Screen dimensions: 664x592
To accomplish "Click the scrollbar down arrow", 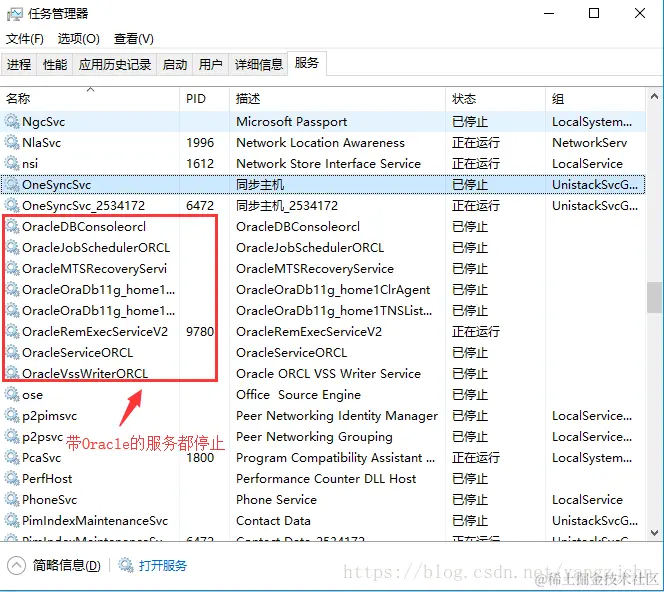I will point(654,532).
